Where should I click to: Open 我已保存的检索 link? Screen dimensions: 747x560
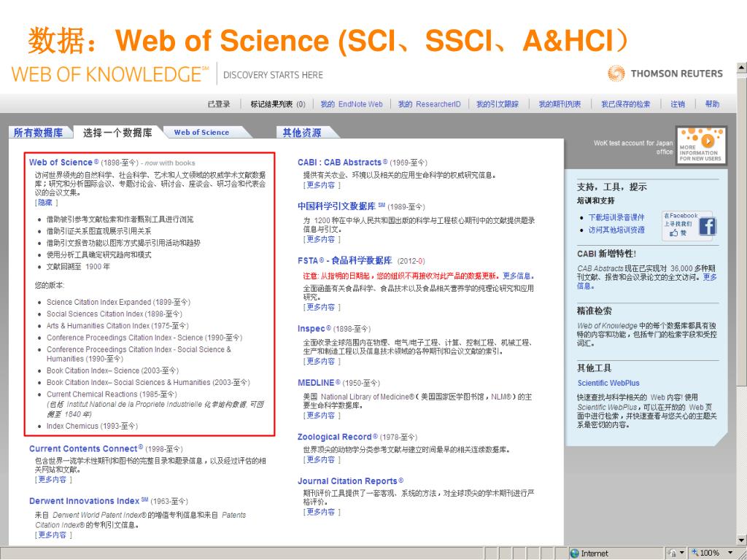tap(625, 104)
